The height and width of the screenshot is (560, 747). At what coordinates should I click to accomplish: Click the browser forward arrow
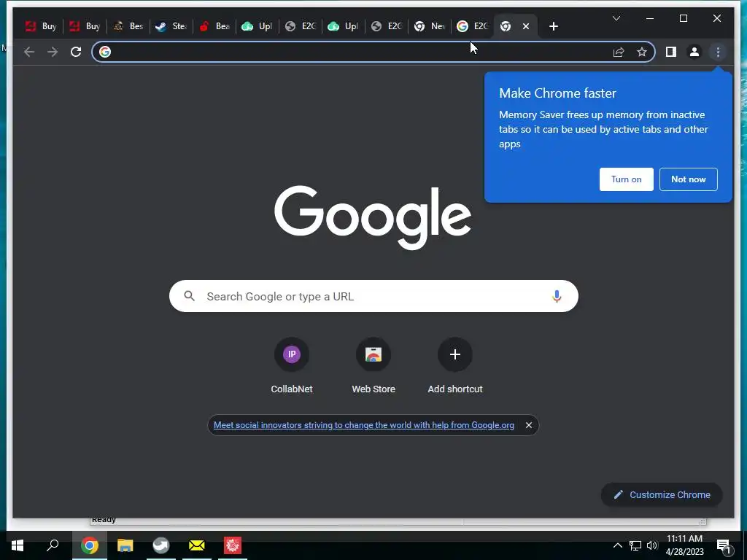coord(53,52)
